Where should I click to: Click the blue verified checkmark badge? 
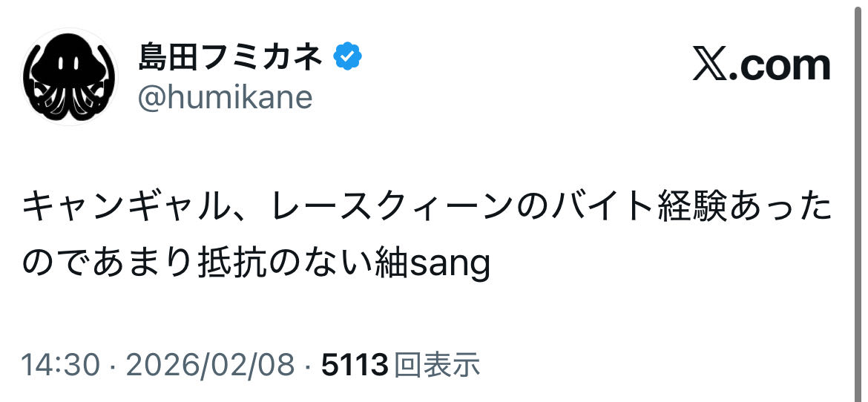(x=347, y=58)
